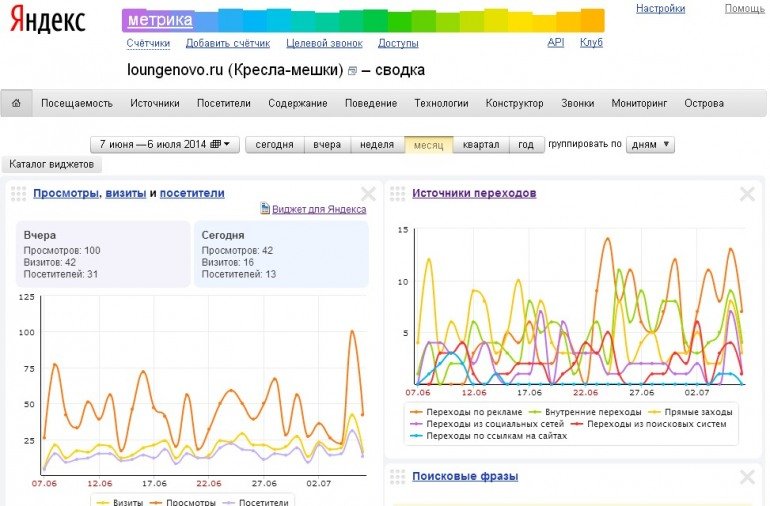The image size is (770, 506).
Task: Expand the группировать по дням dropdown
Action: (650, 144)
